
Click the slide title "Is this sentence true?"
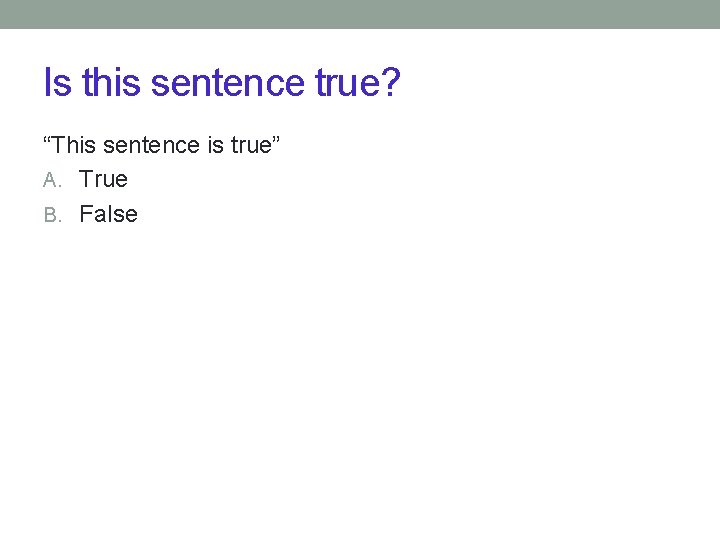coord(221,83)
